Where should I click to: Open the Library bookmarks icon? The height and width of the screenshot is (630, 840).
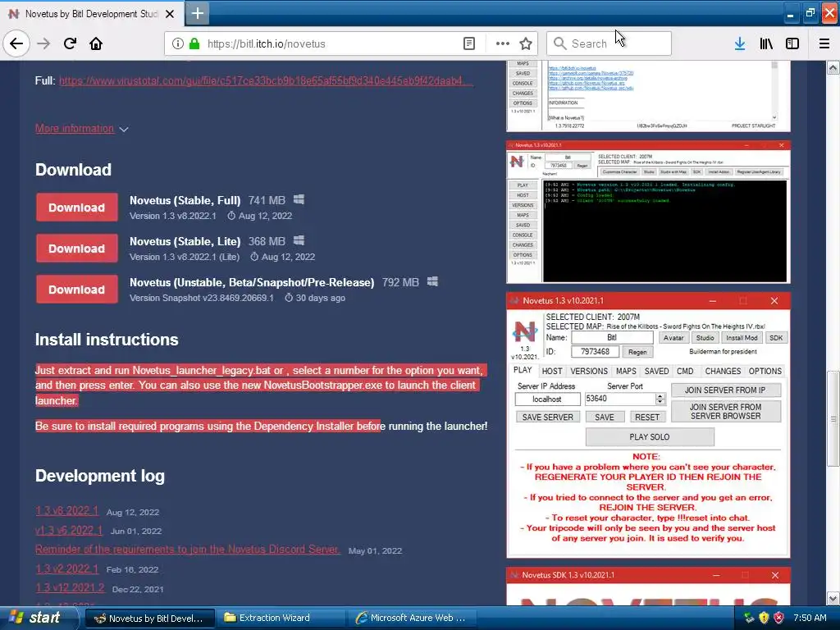766,44
